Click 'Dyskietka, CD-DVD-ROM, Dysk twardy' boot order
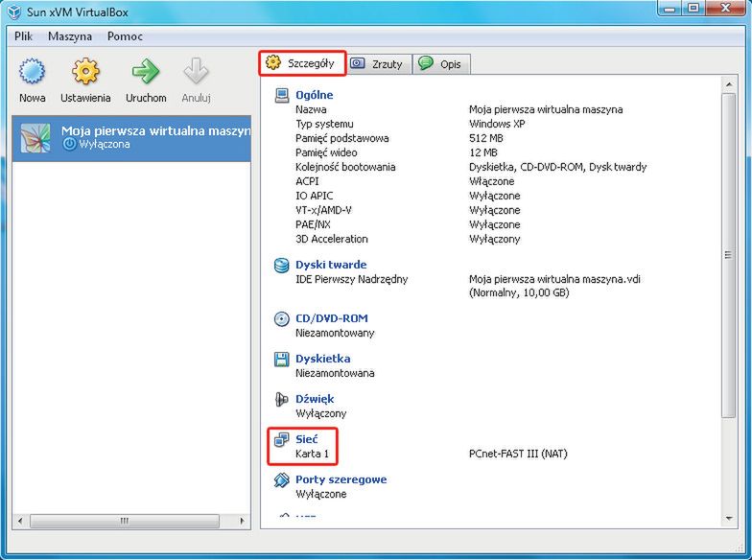752x560 pixels. (x=558, y=167)
